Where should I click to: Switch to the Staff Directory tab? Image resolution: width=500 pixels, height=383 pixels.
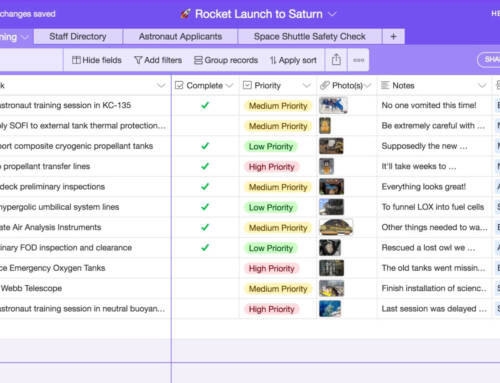tap(78, 36)
